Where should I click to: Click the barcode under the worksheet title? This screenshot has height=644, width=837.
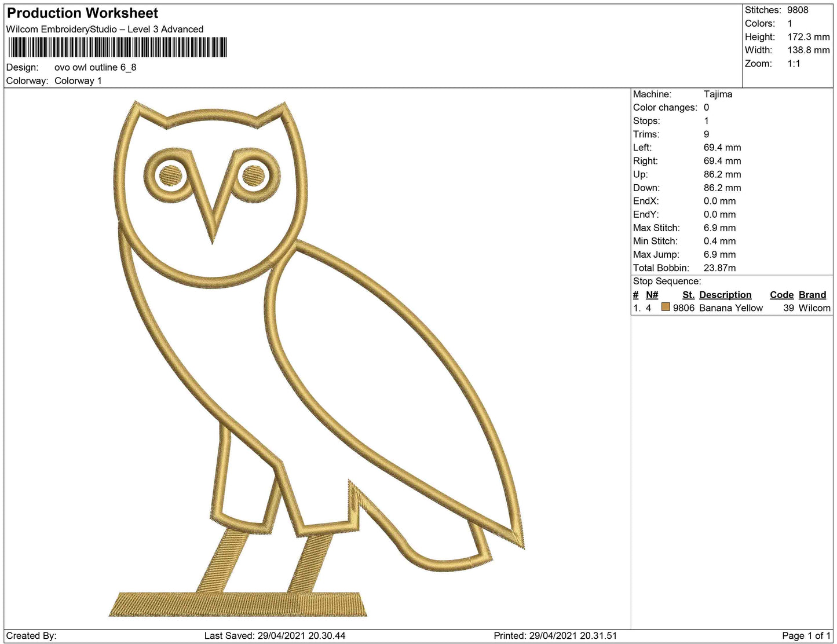pos(118,47)
